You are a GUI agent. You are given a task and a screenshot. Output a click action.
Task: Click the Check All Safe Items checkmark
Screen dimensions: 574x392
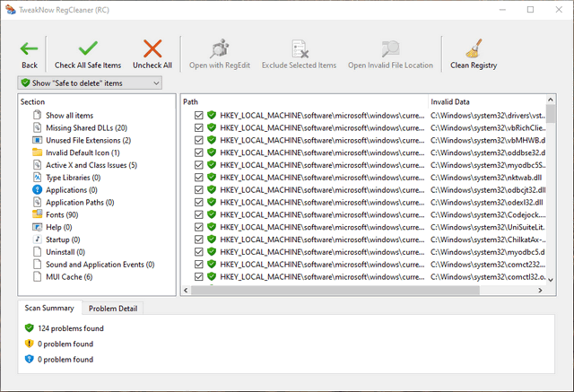(88, 49)
